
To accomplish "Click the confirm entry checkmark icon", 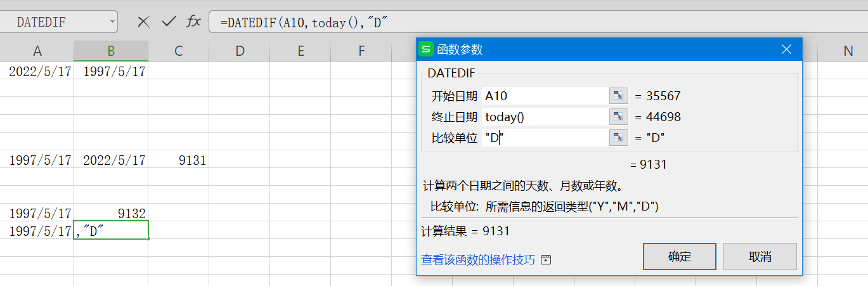I will click(169, 22).
